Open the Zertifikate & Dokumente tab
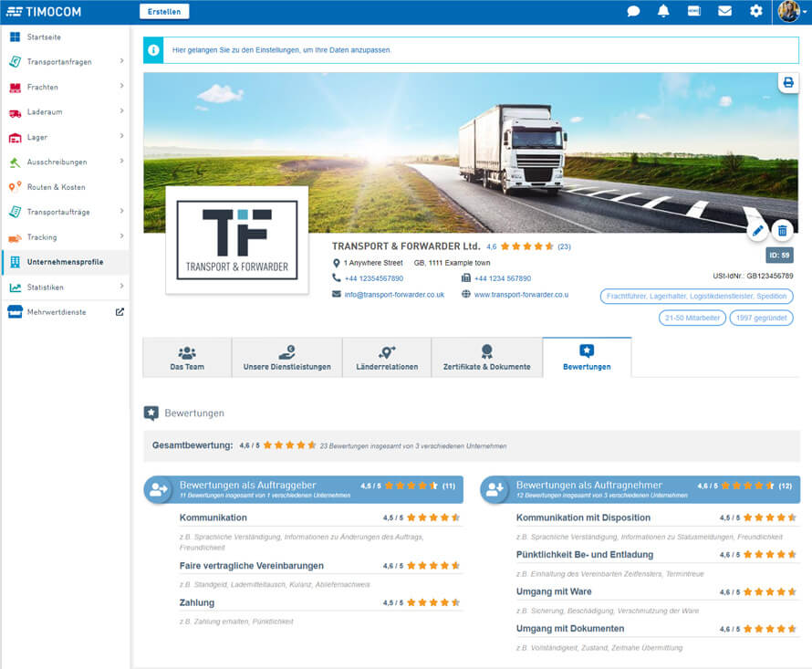 486,358
